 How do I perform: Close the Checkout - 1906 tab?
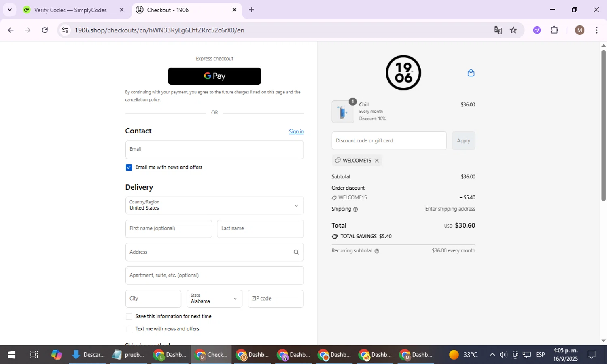coord(234,10)
